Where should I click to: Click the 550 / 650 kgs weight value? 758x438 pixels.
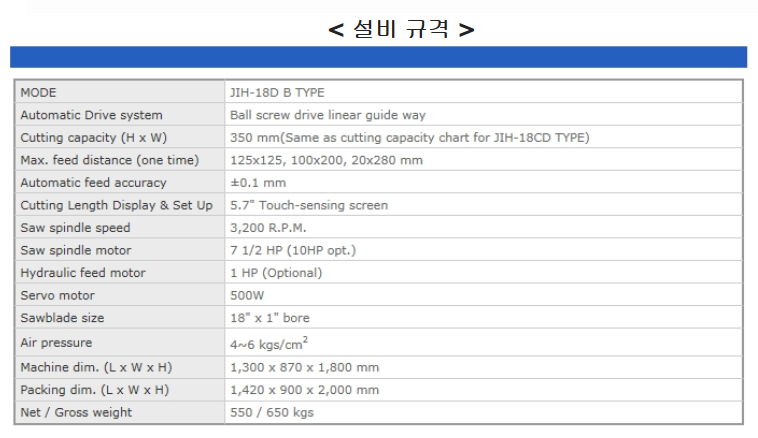tap(272, 412)
